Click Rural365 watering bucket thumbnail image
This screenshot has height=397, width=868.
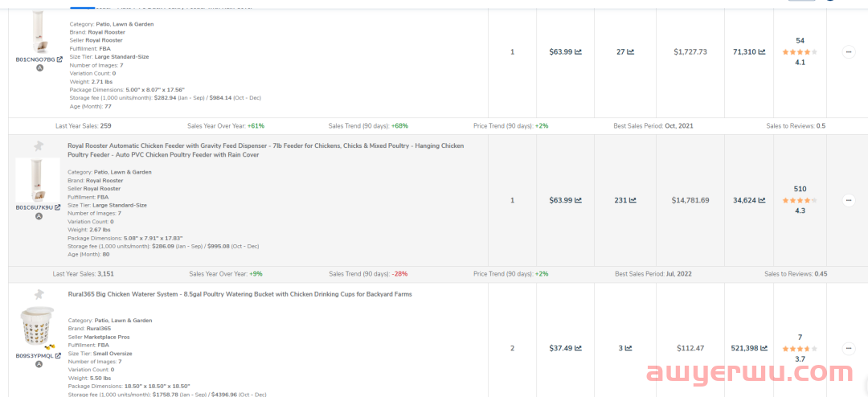click(x=37, y=328)
